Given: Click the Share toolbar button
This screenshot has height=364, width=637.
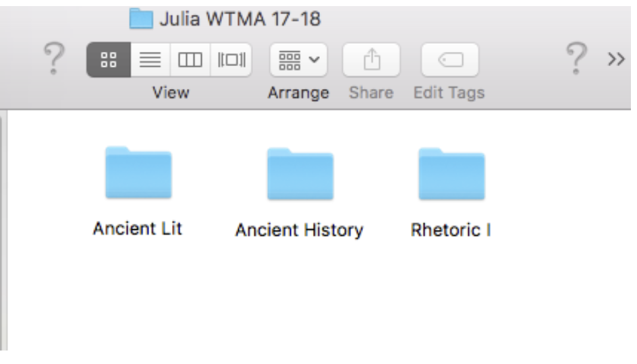Looking at the screenshot, I should pos(371,59).
